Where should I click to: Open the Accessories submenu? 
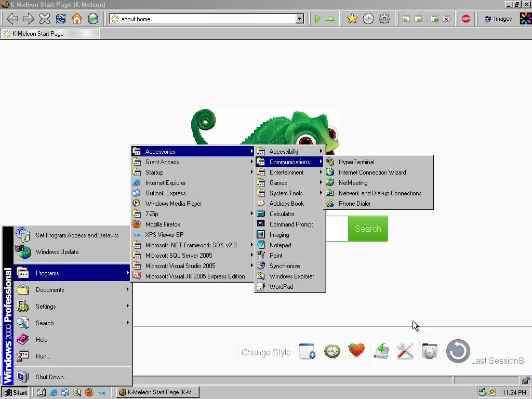[193, 151]
